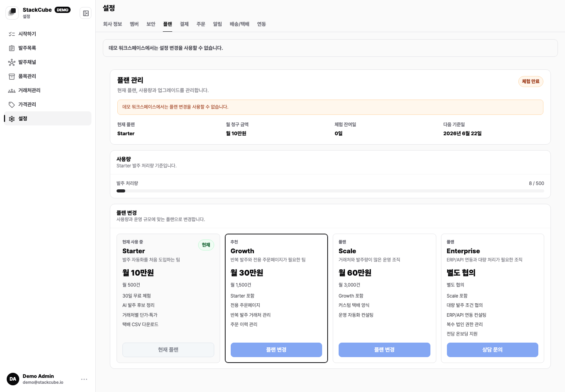Click the 월 60만원 price text
The width and height of the screenshot is (565, 392).
[x=355, y=273]
